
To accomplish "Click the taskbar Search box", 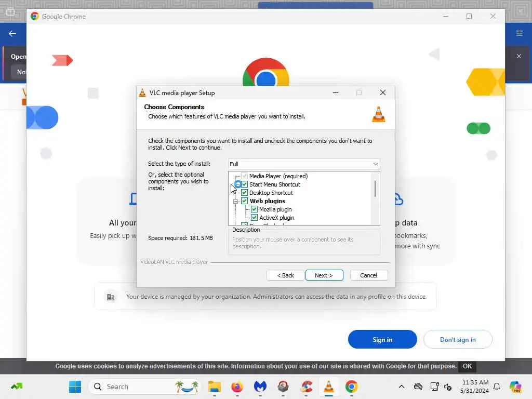I will (x=144, y=387).
